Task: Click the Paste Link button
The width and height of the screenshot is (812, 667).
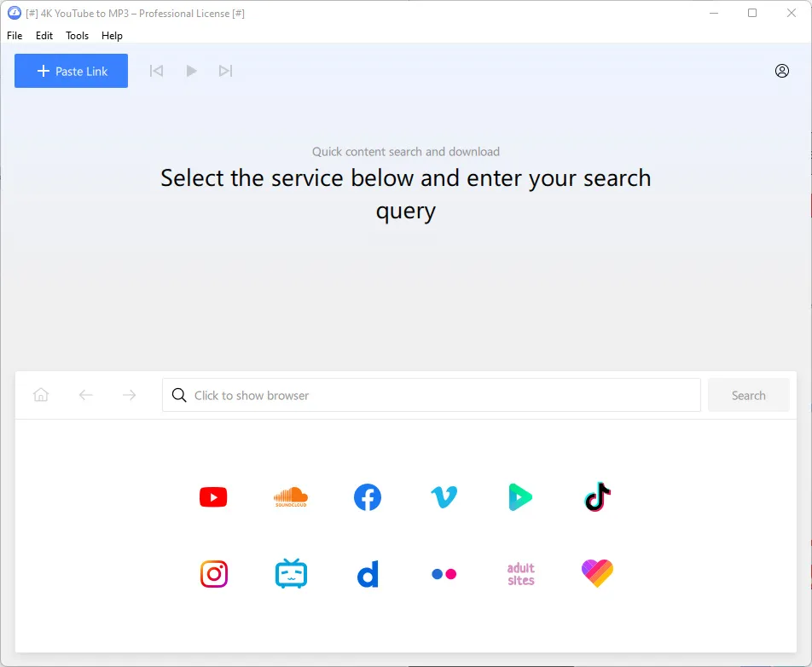Action: [72, 71]
